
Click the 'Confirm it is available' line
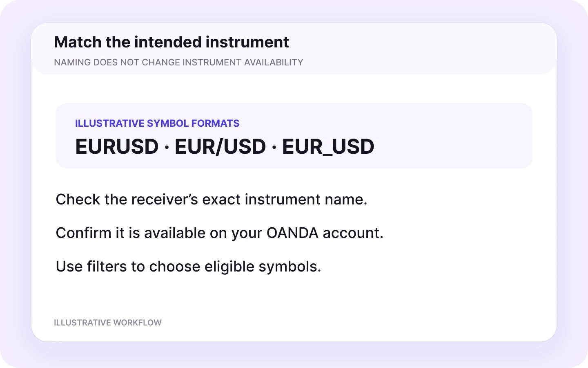pyautogui.click(x=220, y=233)
